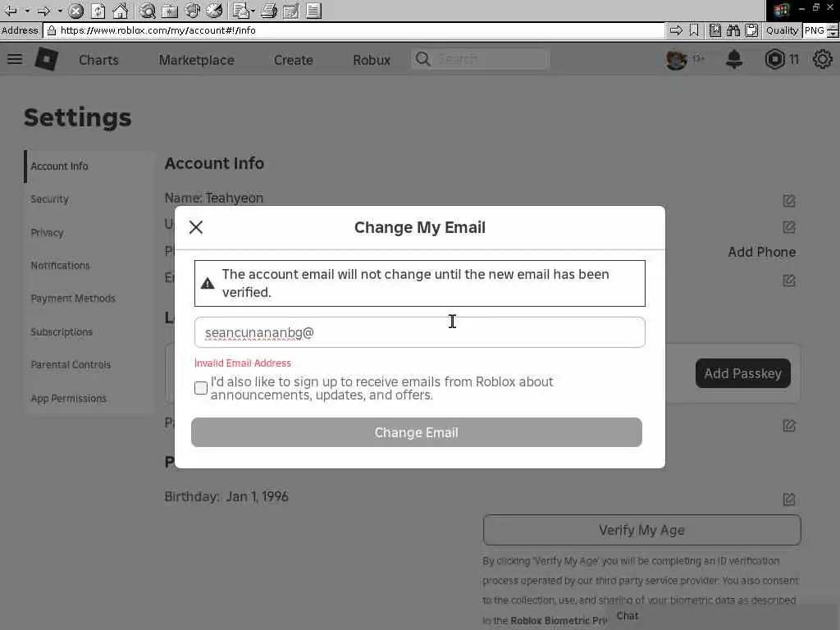Click the bookmarks book icon
Screen dimensions: 840x630
715,30
